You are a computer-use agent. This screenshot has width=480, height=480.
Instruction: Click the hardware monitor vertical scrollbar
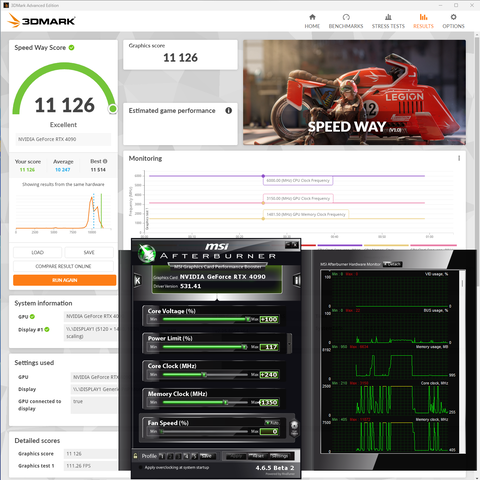pos(462,362)
